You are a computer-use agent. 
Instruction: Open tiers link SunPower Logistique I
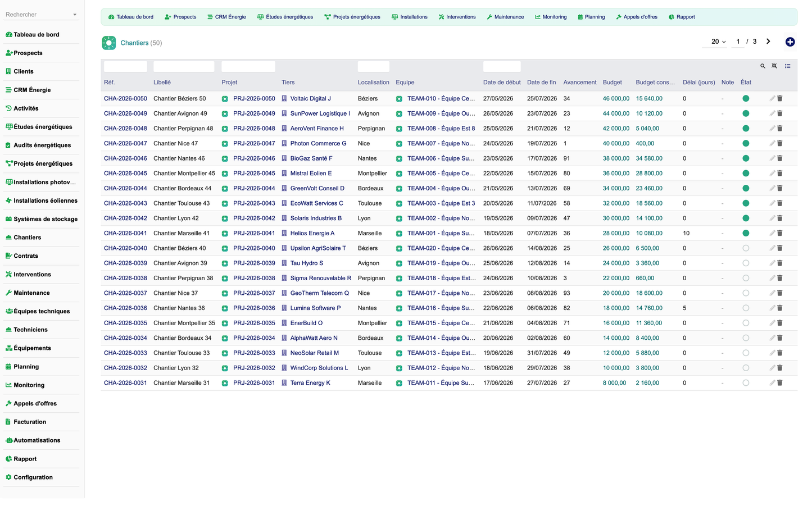[320, 113]
